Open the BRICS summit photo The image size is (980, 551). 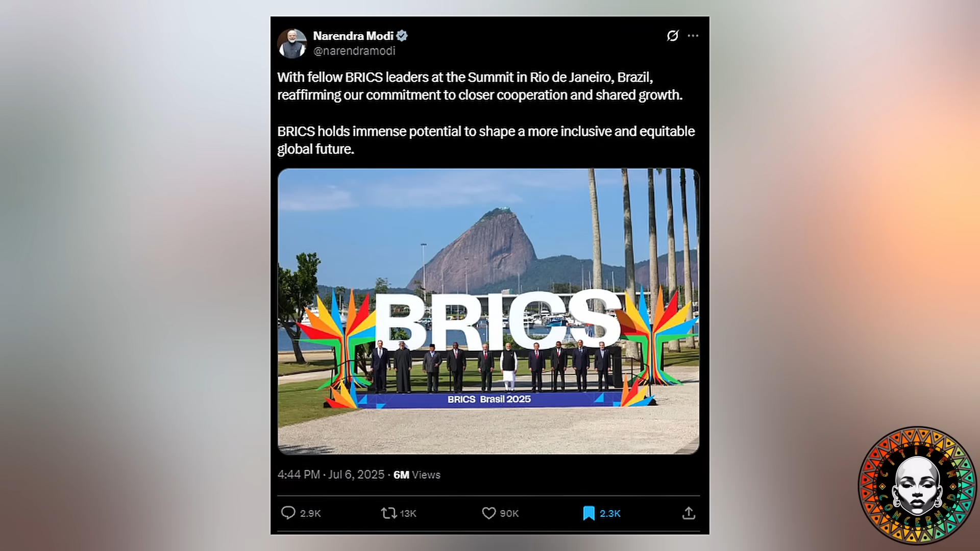488,311
